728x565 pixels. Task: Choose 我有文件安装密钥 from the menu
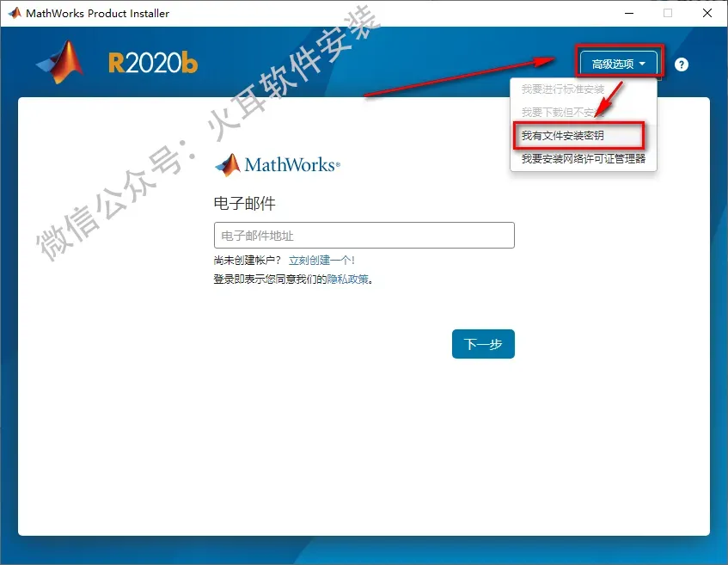563,136
